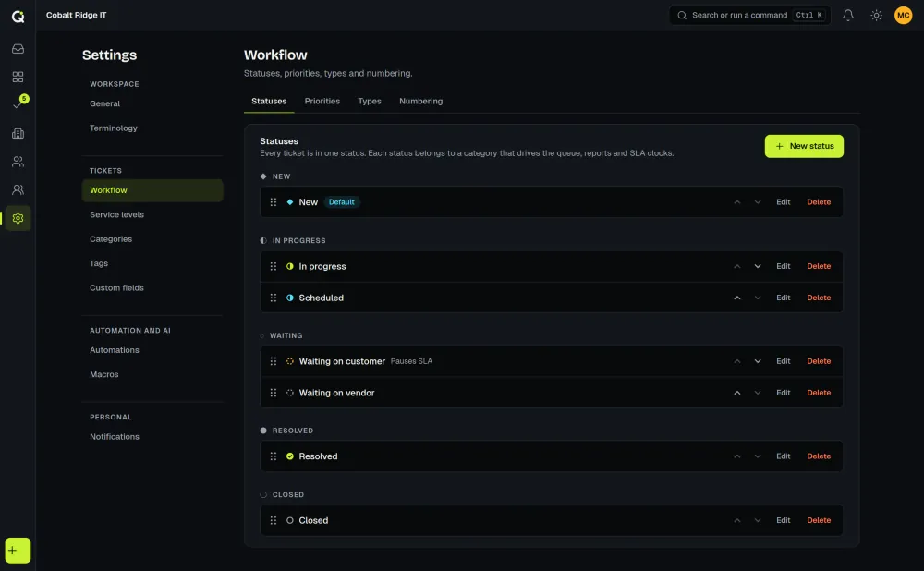The width and height of the screenshot is (924, 571).
Task: Open Tags settings
Action: coord(152,263)
